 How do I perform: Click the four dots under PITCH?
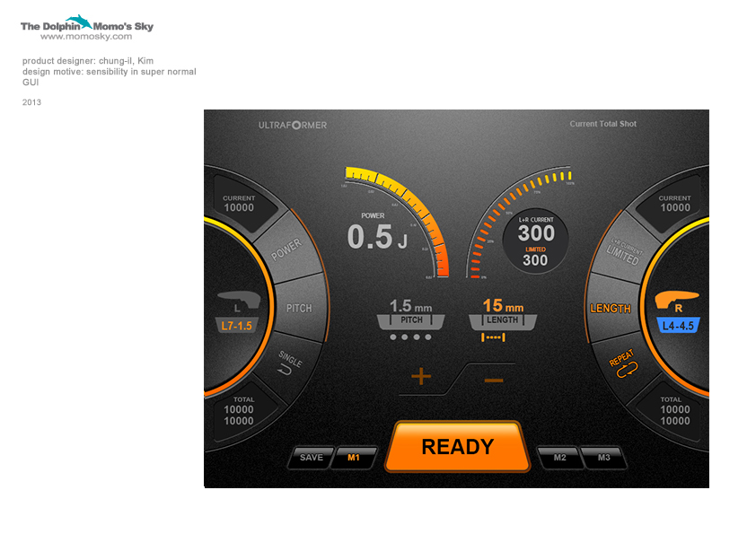coord(411,337)
